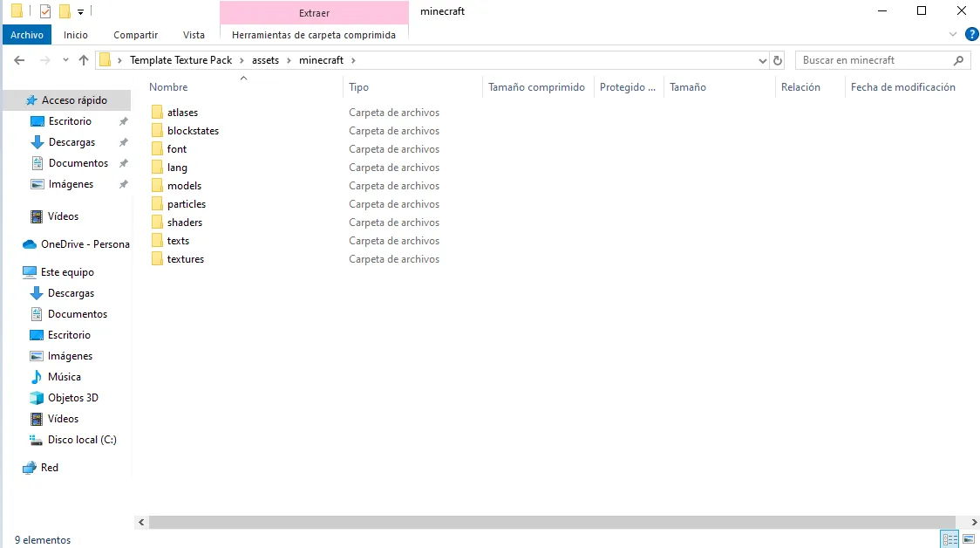Switch to details view layout icon
Image resolution: width=980 pixels, height=548 pixels.
click(x=949, y=539)
